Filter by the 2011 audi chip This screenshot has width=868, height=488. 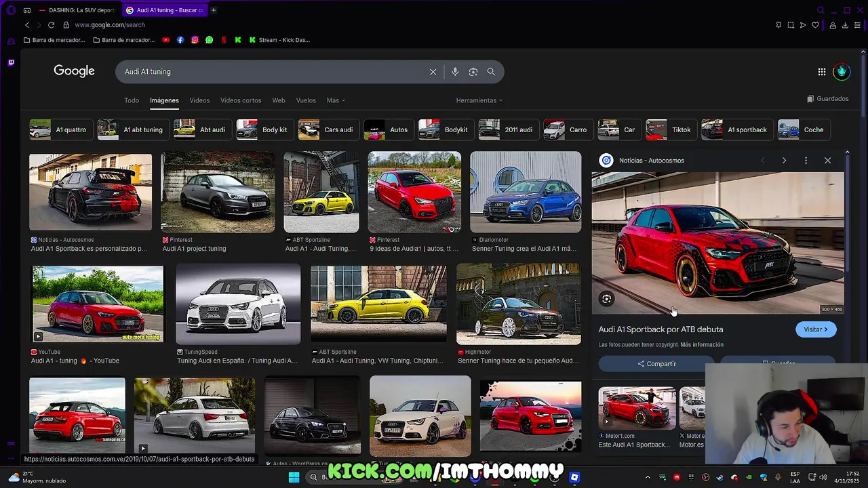[x=508, y=129]
